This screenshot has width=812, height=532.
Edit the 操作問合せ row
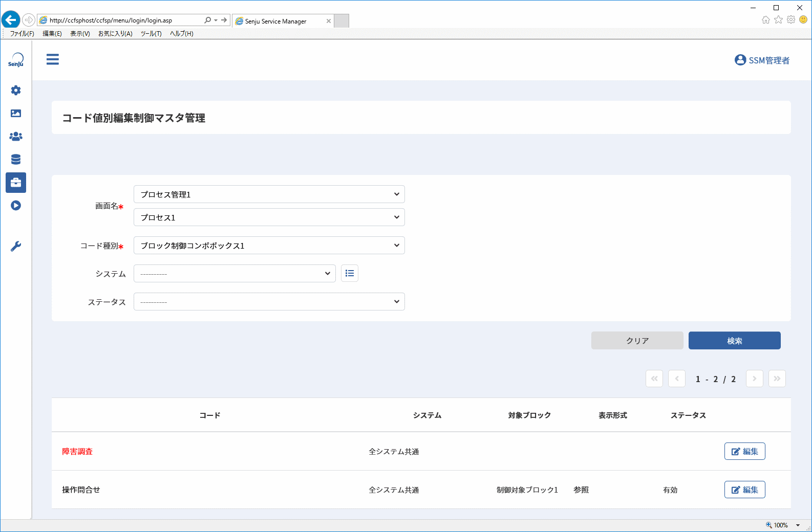(x=745, y=490)
